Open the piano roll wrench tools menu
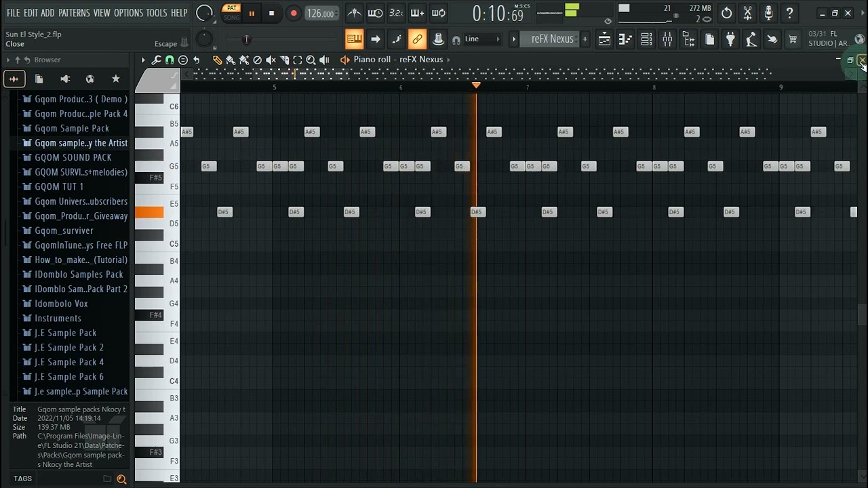 (156, 60)
